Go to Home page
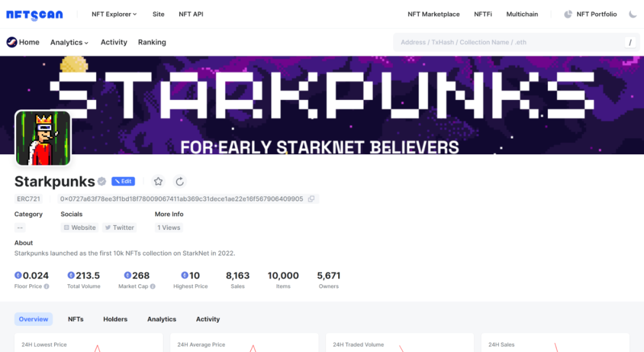 click(29, 42)
